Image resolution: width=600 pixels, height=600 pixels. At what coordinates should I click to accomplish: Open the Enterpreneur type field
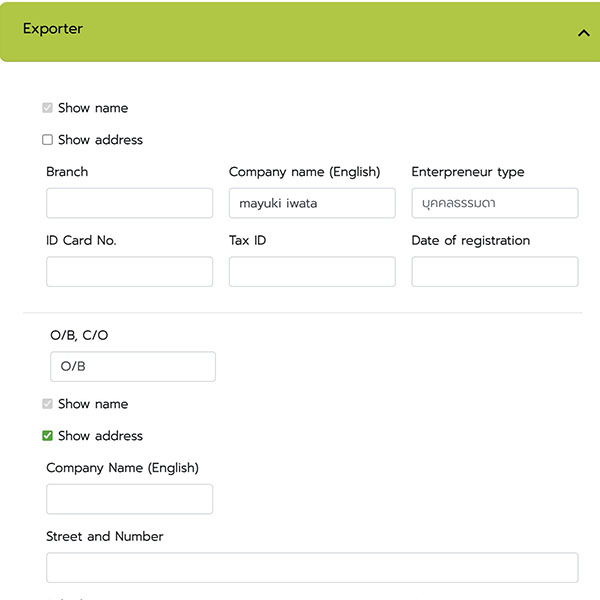click(x=494, y=203)
